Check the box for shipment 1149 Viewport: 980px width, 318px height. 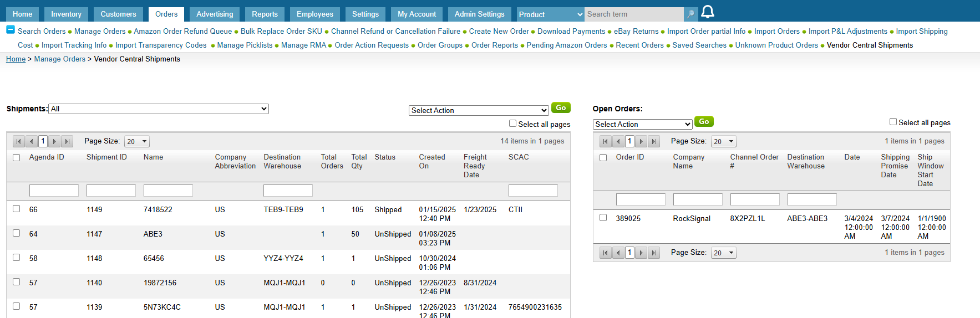pyautogui.click(x=17, y=209)
